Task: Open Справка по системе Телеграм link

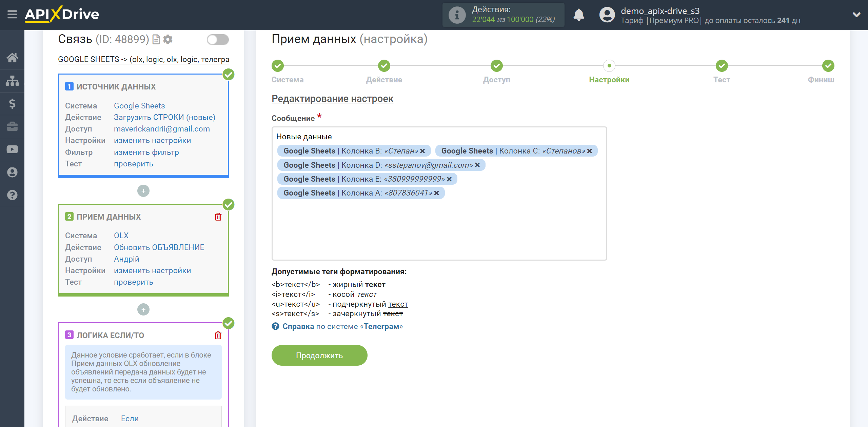Action: point(342,326)
